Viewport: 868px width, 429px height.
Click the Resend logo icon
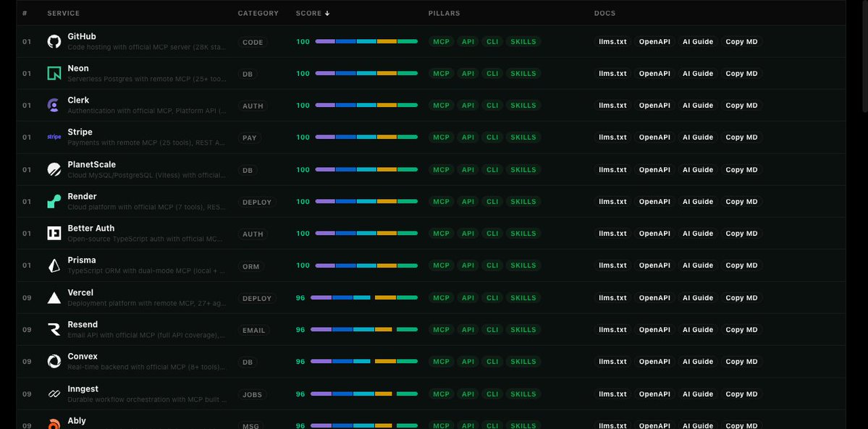54,329
